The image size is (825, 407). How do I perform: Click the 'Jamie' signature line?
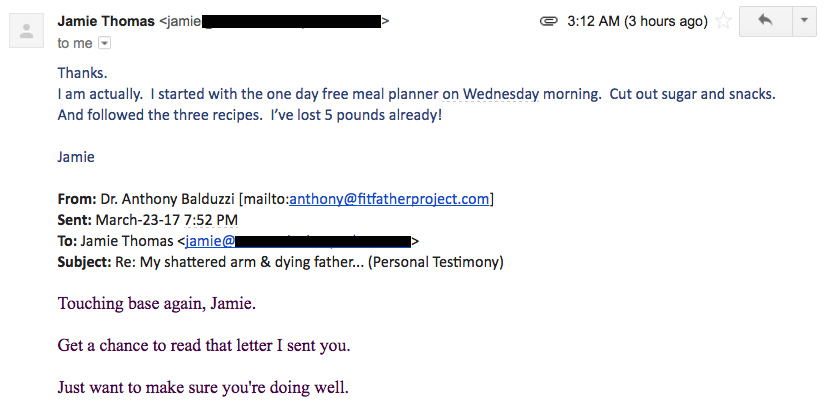pyautogui.click(x=76, y=157)
